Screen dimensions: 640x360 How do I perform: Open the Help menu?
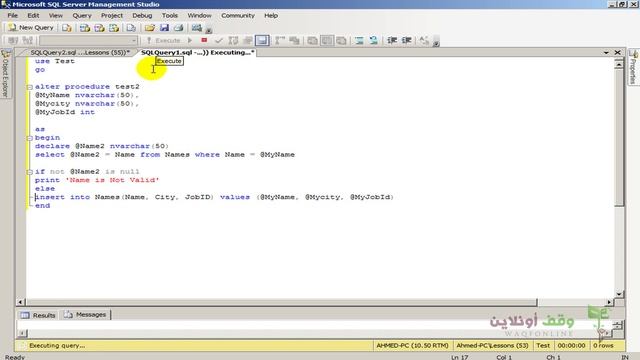271,16
